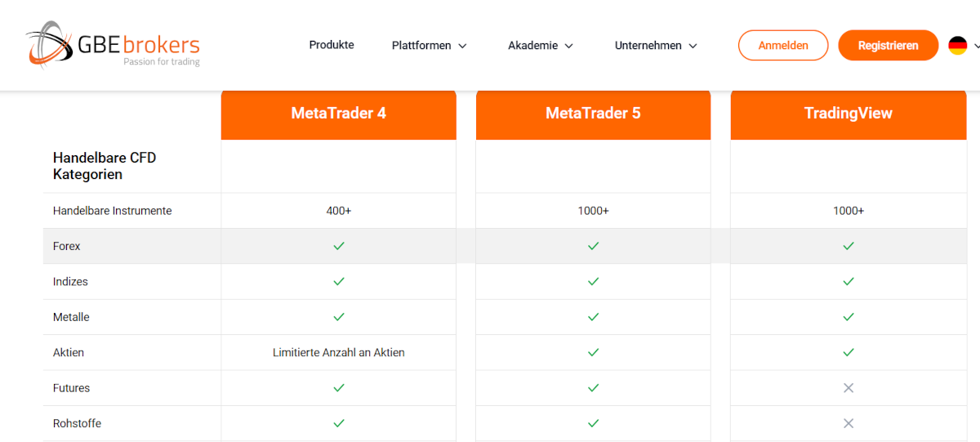The image size is (980, 442).
Task: Expand the Unternehmen dropdown menu
Action: [x=657, y=46]
